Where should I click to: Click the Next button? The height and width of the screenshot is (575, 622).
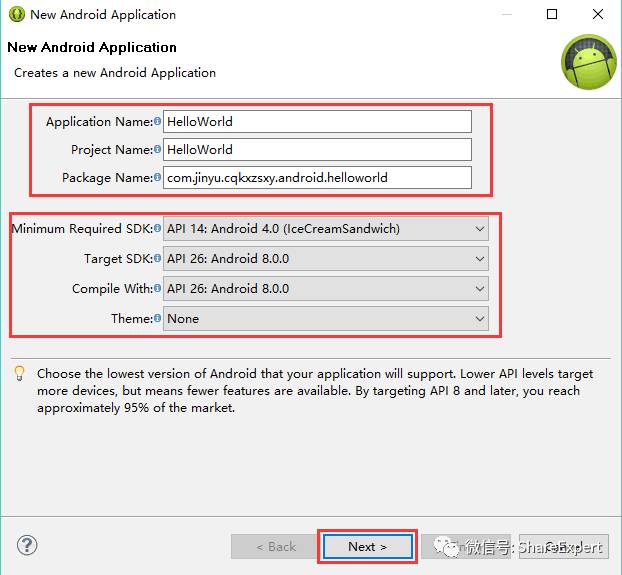click(x=368, y=546)
